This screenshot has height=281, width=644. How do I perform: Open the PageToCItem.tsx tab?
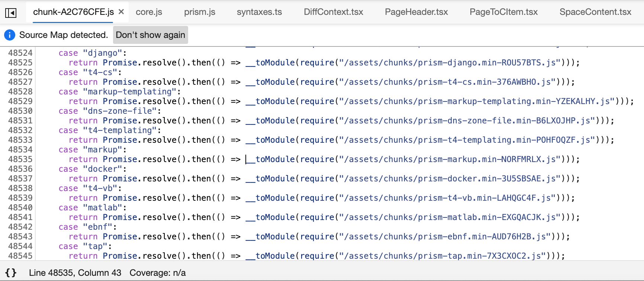pos(503,12)
